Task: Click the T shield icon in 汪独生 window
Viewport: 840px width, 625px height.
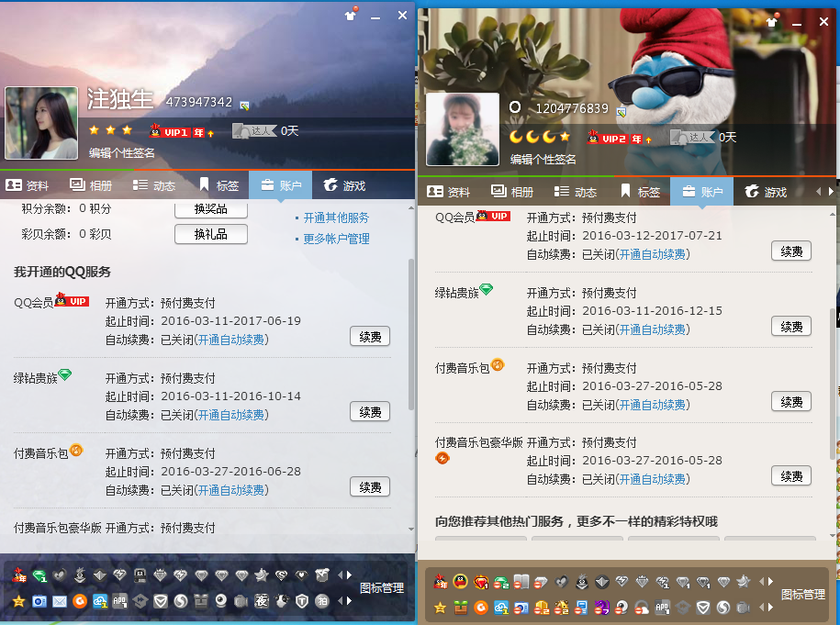Action: pos(302,601)
